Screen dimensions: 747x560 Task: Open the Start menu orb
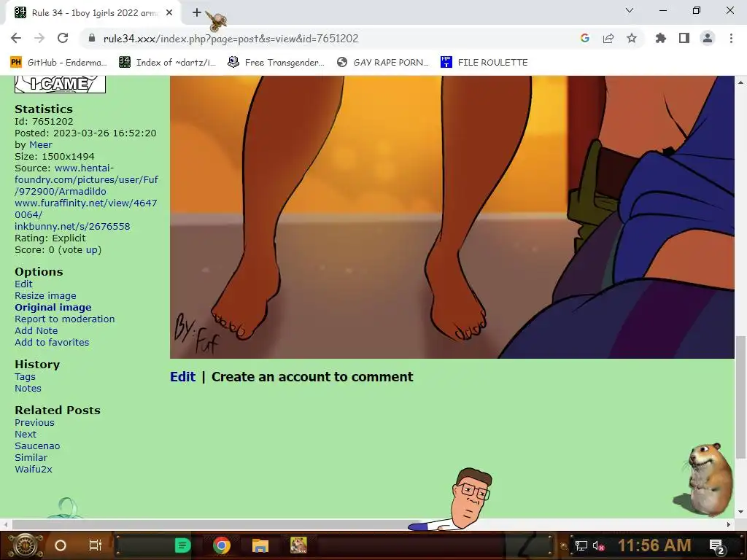[25, 545]
